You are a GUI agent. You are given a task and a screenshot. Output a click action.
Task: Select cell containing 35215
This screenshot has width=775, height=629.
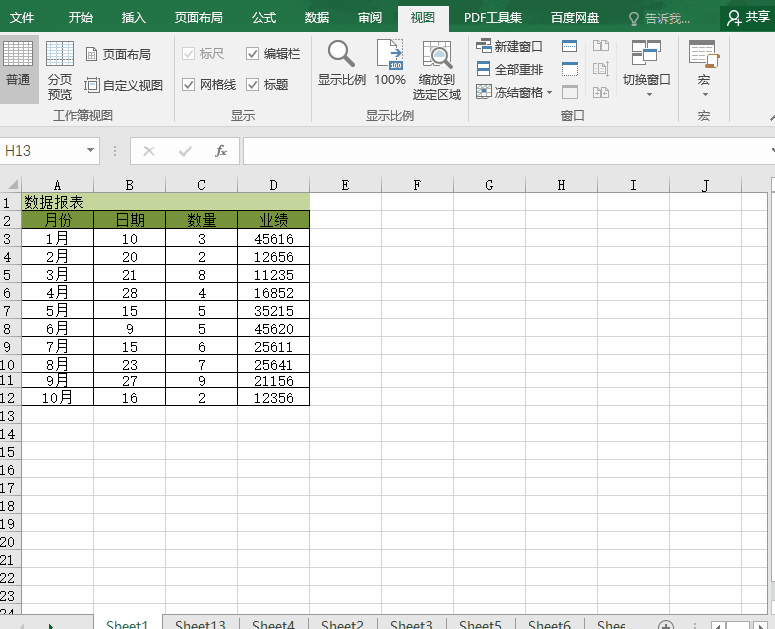273,310
